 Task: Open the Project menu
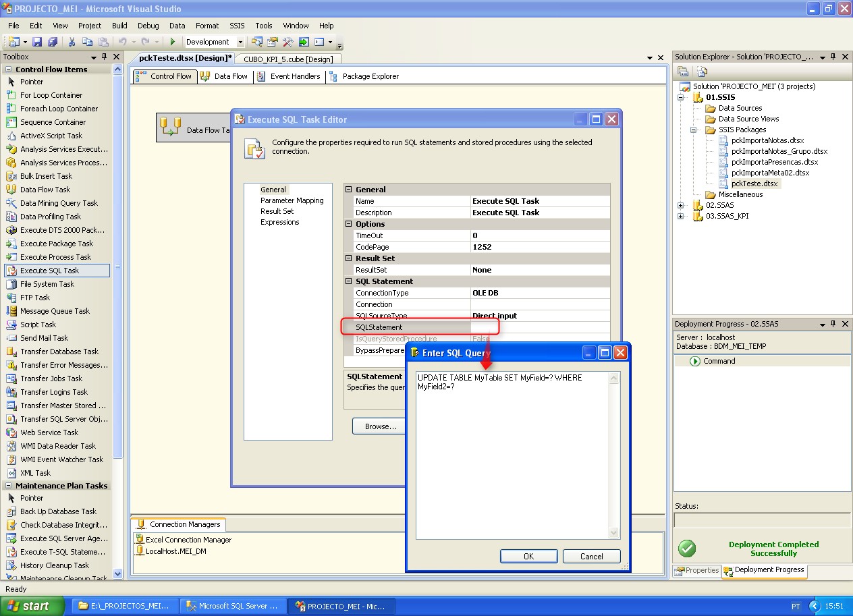90,26
